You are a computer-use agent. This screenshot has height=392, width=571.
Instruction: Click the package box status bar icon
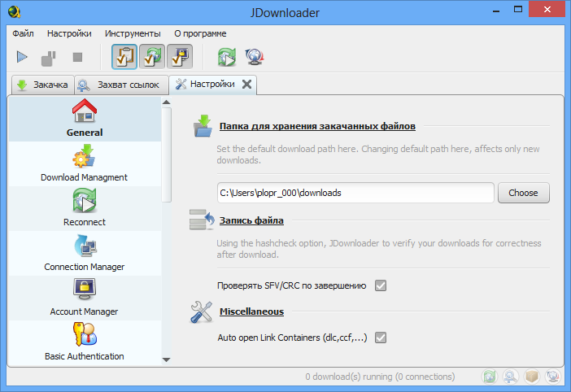point(532,377)
